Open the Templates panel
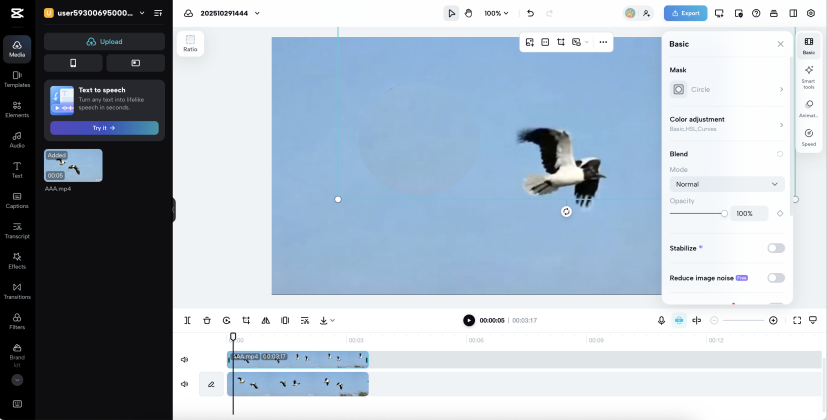828x420 pixels. pos(17,79)
